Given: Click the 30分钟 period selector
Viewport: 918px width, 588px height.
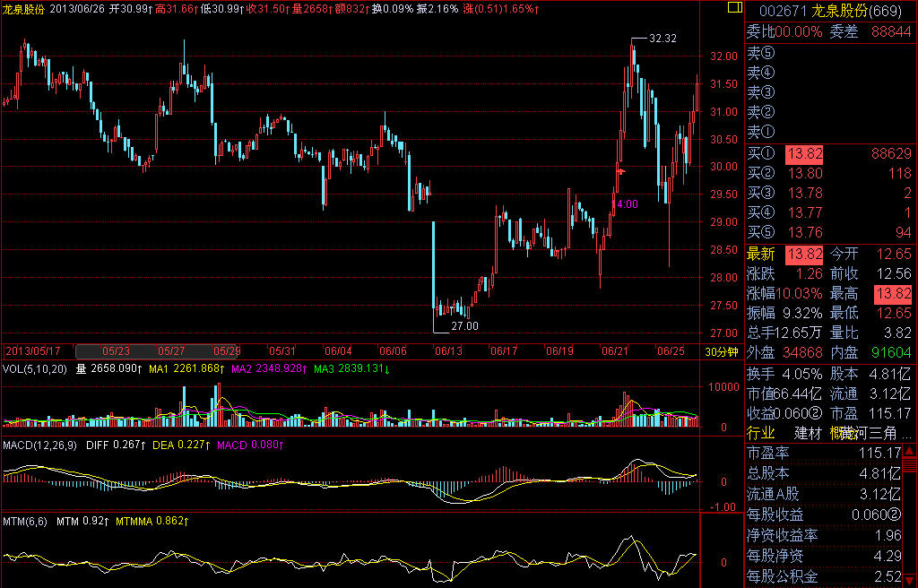Looking at the screenshot, I should (722, 351).
